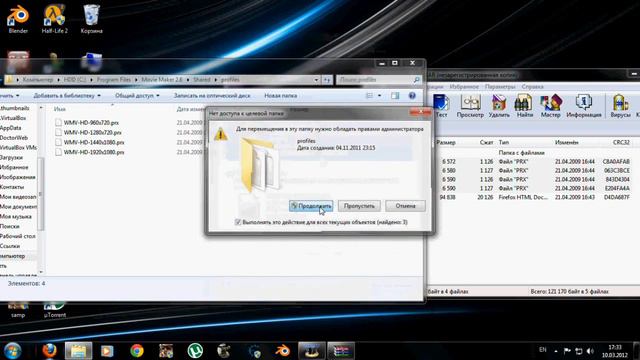640x360 pixels.
Task: Click Новая папка in Explorer toolbar
Action: tap(280, 96)
